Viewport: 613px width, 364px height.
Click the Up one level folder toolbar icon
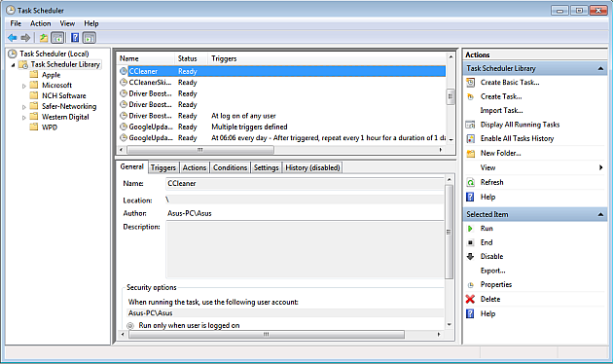pyautogui.click(x=44, y=38)
